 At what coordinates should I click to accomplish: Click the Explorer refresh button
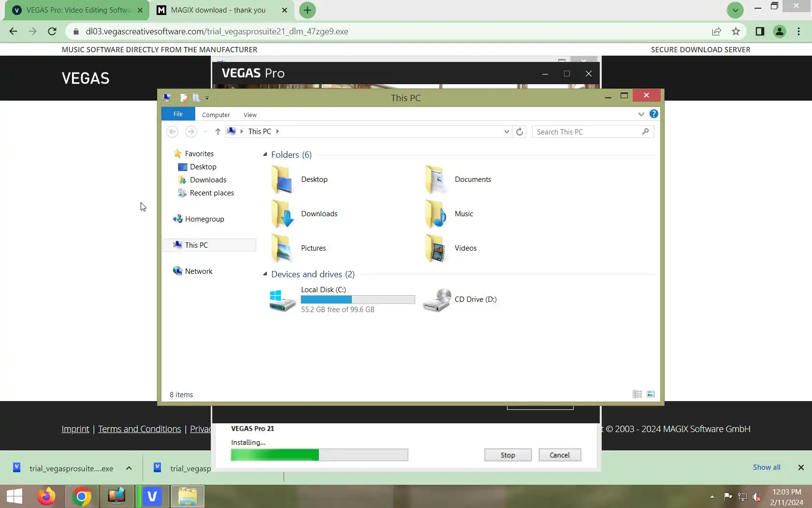pyautogui.click(x=520, y=132)
